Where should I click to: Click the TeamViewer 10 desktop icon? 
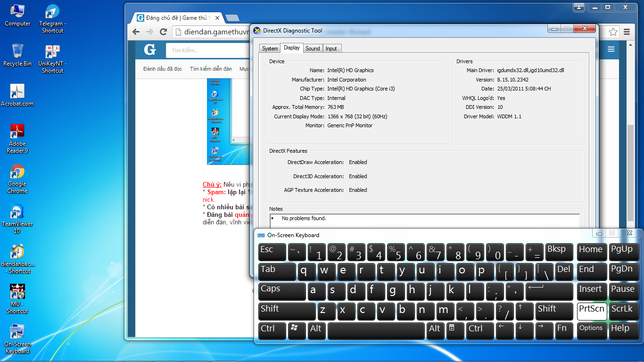click(17, 219)
